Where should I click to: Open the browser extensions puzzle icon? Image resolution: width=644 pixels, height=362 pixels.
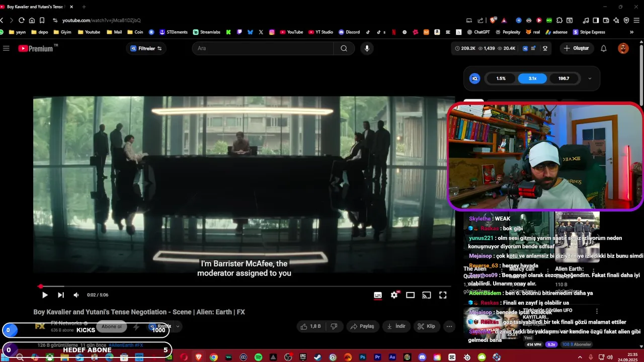coord(559,20)
